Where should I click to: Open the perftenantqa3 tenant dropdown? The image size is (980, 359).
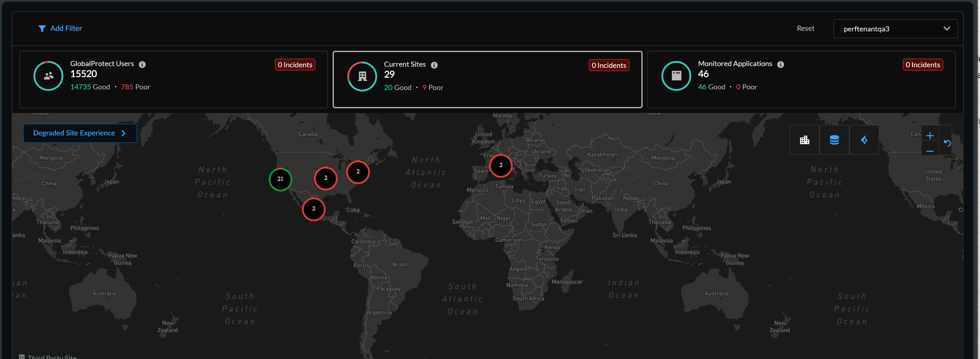[x=895, y=29]
